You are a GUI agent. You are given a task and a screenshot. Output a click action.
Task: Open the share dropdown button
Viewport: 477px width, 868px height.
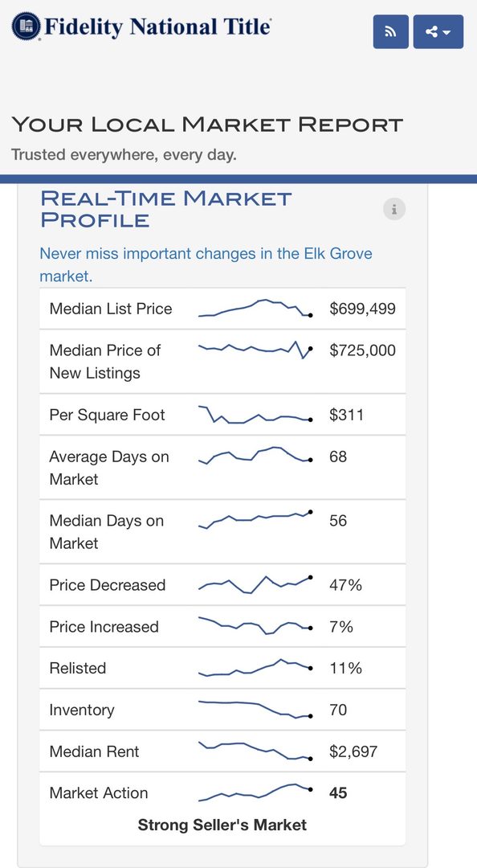click(x=438, y=31)
